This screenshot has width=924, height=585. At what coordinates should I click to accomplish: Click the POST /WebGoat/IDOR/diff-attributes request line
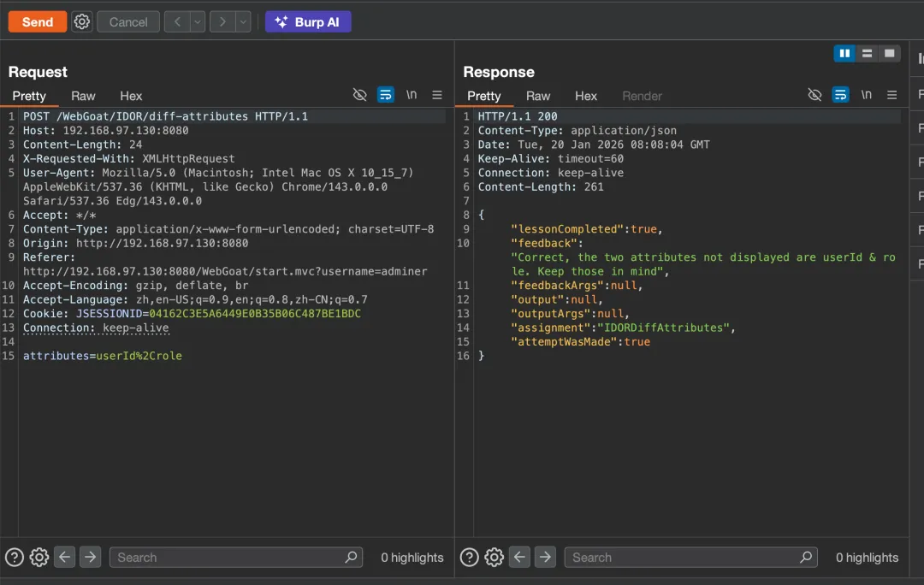[165, 116]
